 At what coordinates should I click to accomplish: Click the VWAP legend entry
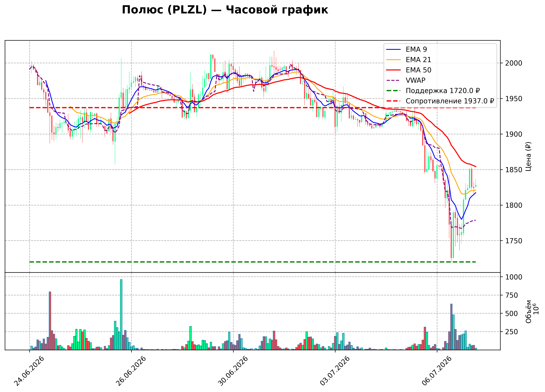(x=406, y=81)
